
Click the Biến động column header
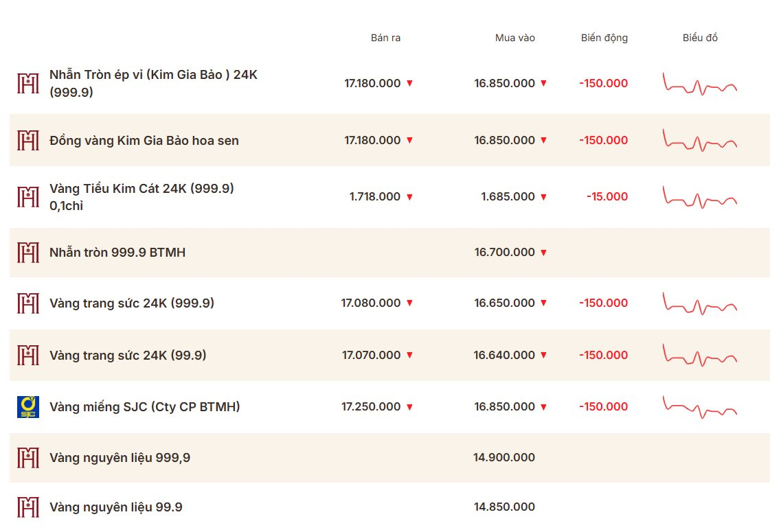[604, 38]
